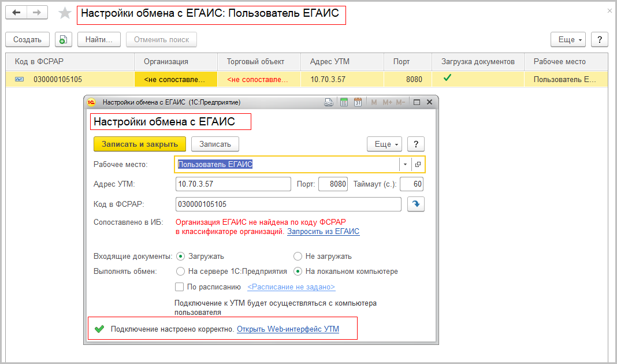
Task: Click the M memory button in dialog title bar
Action: point(374,102)
